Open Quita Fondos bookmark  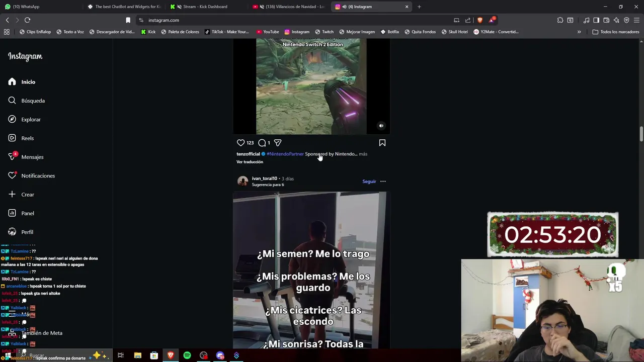click(420, 32)
